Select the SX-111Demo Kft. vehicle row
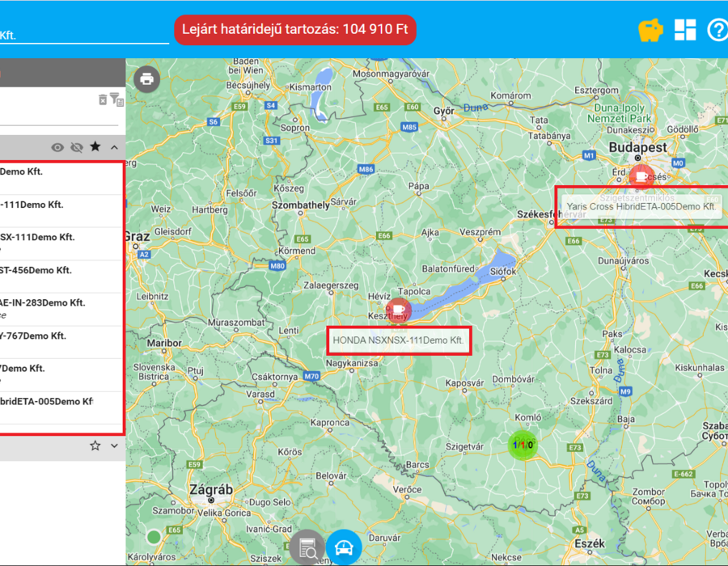Image resolution: width=728 pixels, height=566 pixels. click(x=61, y=243)
